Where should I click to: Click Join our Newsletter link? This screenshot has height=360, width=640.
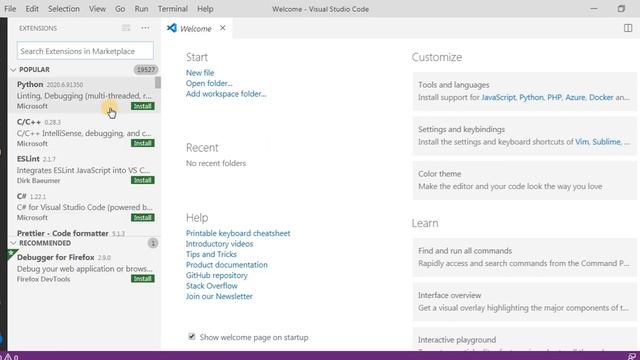219,296
